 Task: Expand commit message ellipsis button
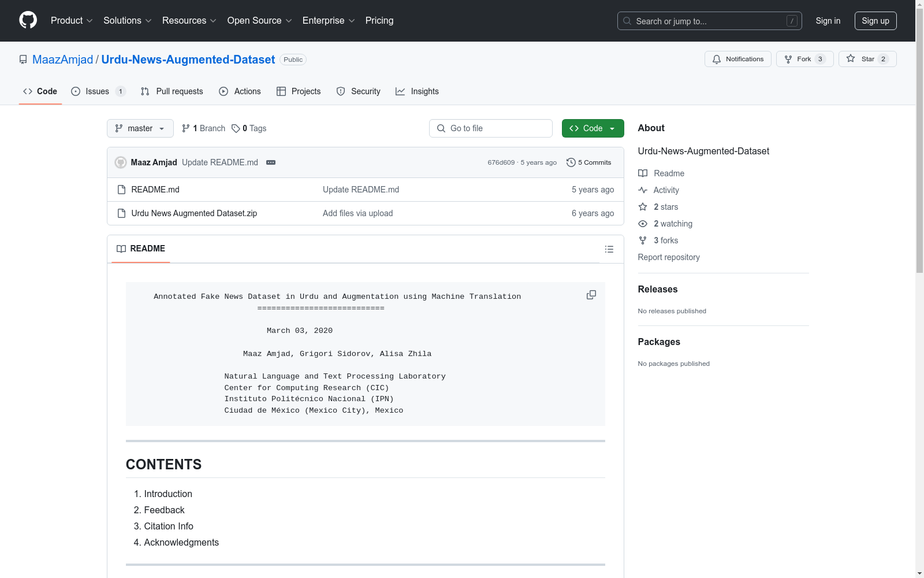[x=271, y=162]
